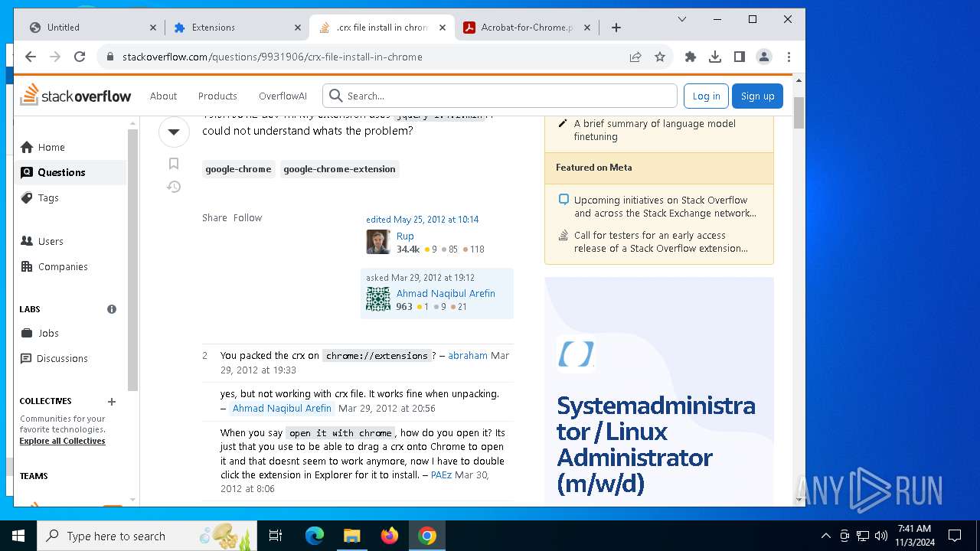Open the tab search chevron
The width and height of the screenshot is (980, 551).
point(682,18)
